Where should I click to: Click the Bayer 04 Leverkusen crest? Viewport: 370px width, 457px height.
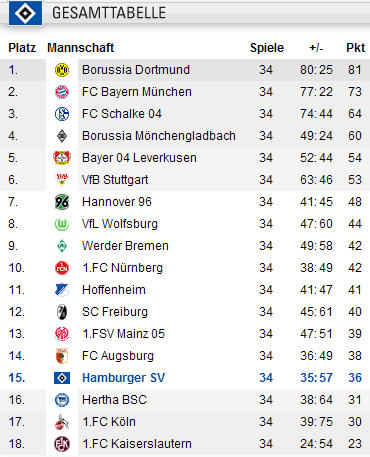pos(62,158)
